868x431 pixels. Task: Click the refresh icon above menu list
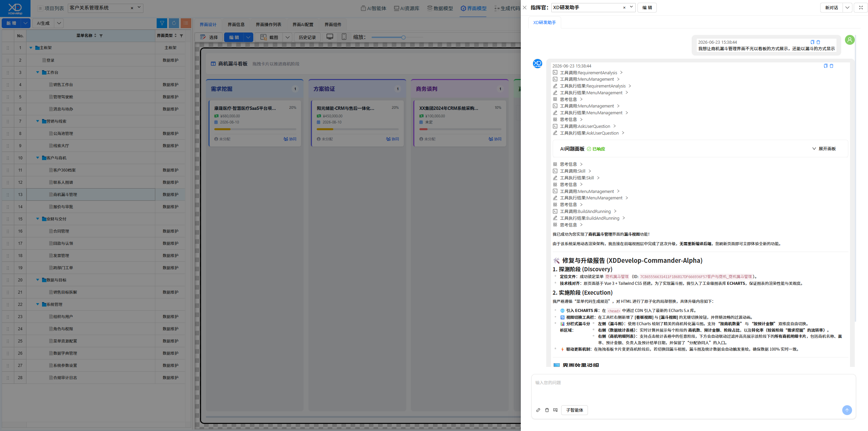coord(174,23)
